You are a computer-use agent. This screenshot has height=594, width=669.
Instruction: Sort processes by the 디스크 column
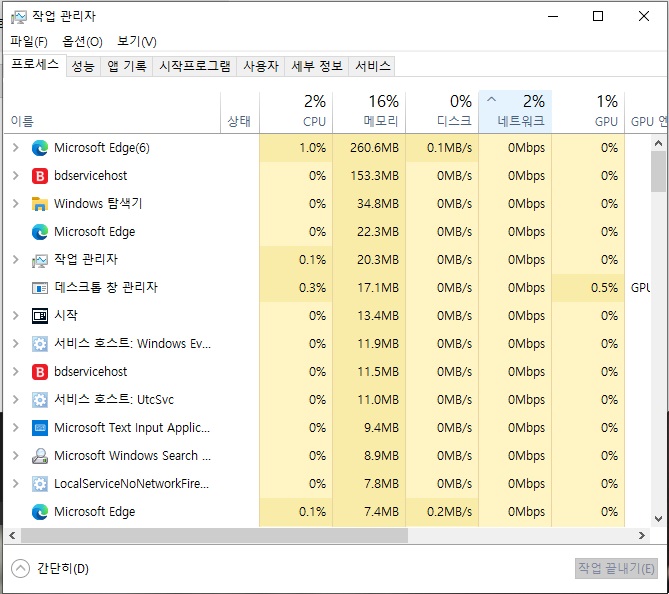(442, 113)
